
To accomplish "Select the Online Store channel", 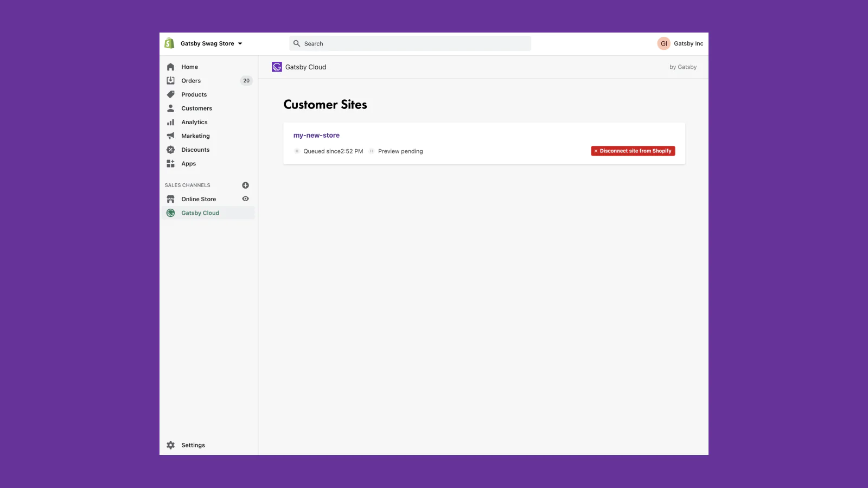I will pos(199,199).
